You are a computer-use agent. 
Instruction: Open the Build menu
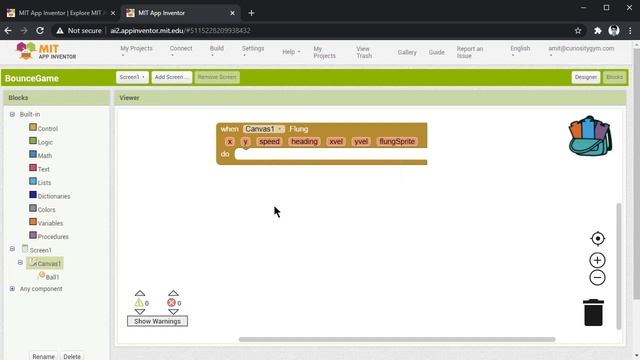pyautogui.click(x=217, y=51)
